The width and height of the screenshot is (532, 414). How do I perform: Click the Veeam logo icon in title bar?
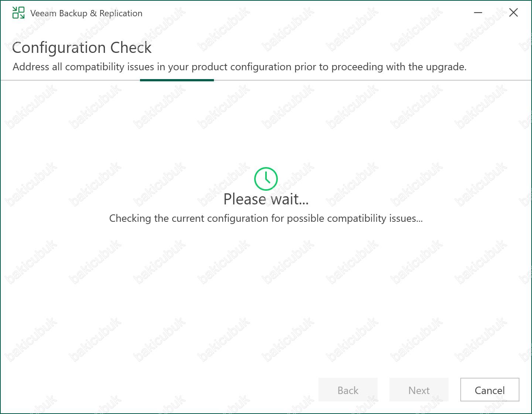click(x=18, y=13)
